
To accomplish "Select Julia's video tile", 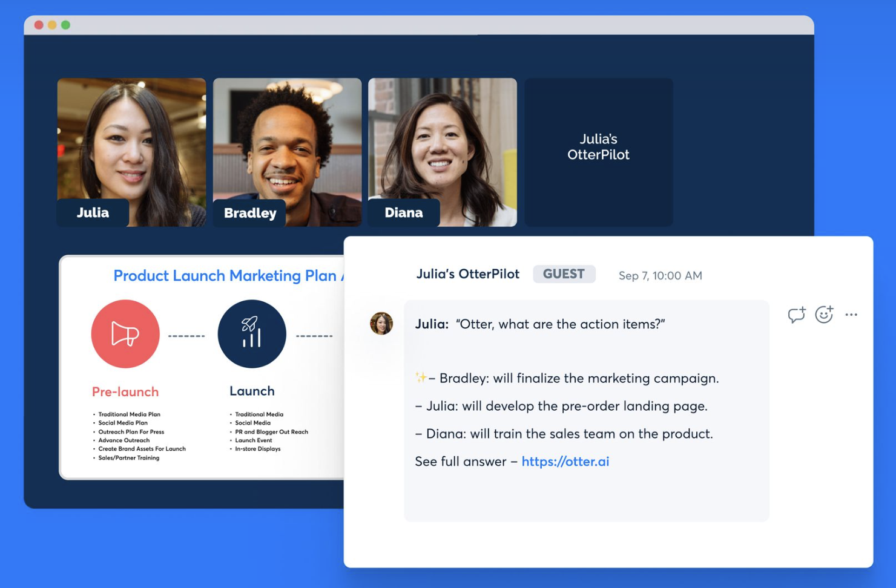I will tap(131, 152).
